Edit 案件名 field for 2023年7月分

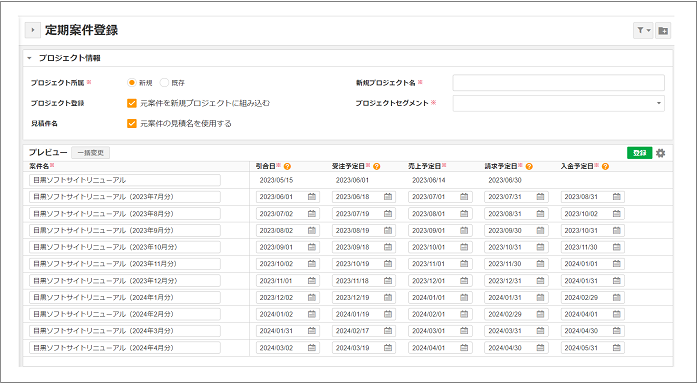[125, 197]
